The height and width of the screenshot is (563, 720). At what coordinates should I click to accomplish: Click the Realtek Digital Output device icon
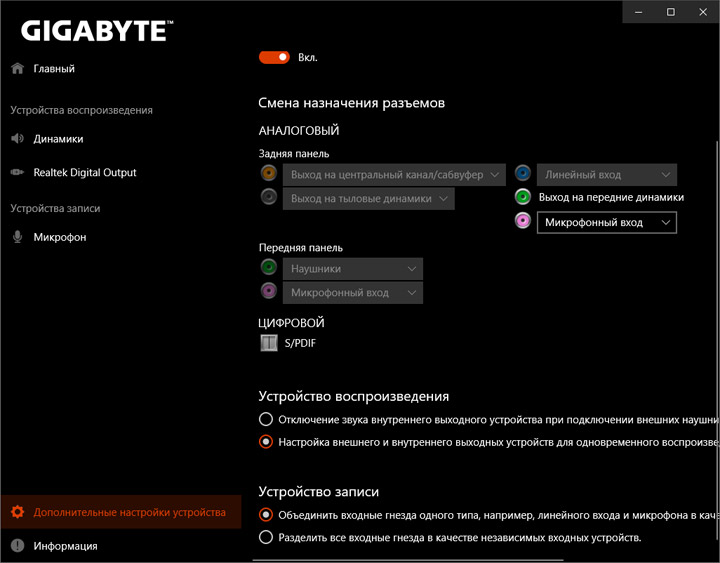(17, 172)
